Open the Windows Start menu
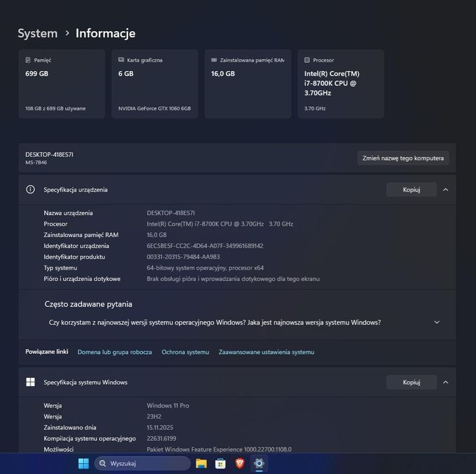The width and height of the screenshot is (476, 474). coord(83,463)
